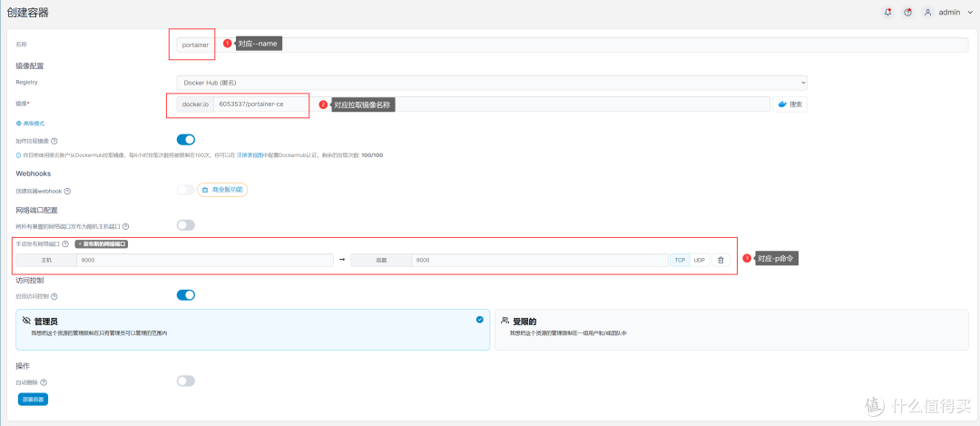Image resolution: width=980 pixels, height=426 pixels.
Task: Select UDP protocol for the port mapping
Action: tap(699, 260)
